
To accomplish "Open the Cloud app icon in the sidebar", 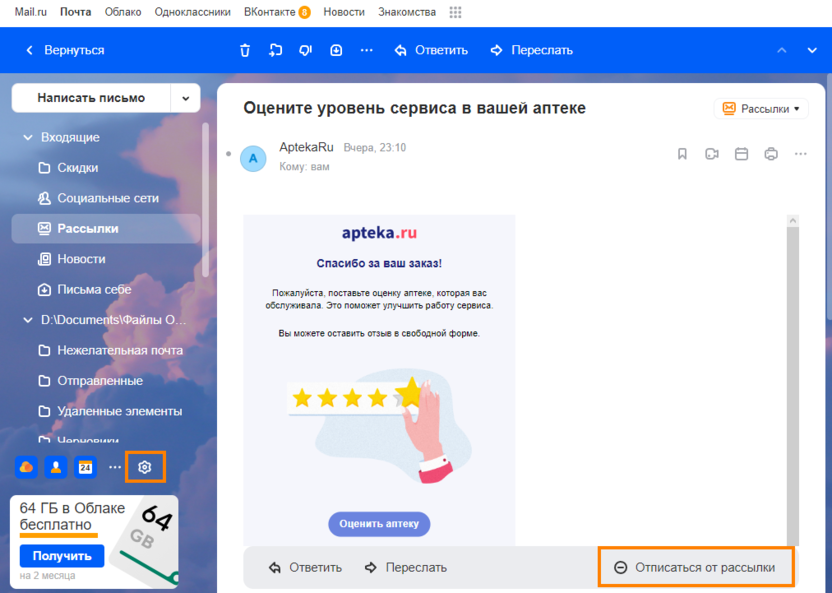I will pos(26,467).
